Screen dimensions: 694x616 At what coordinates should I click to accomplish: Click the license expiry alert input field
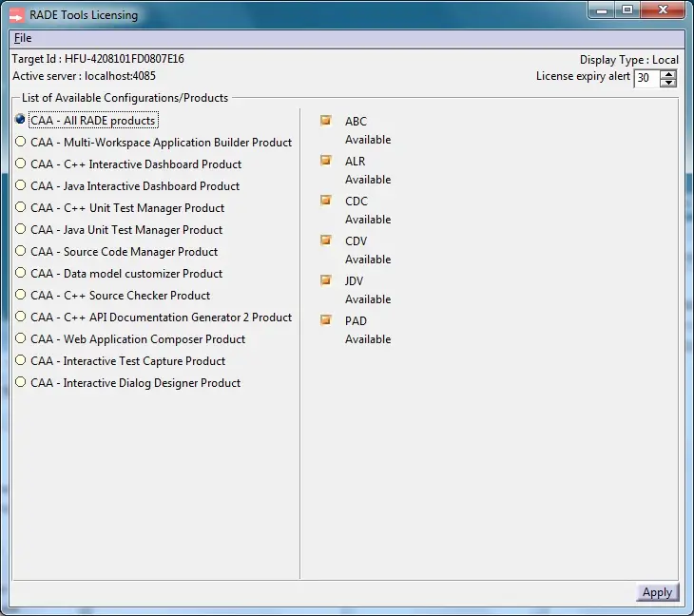click(646, 78)
